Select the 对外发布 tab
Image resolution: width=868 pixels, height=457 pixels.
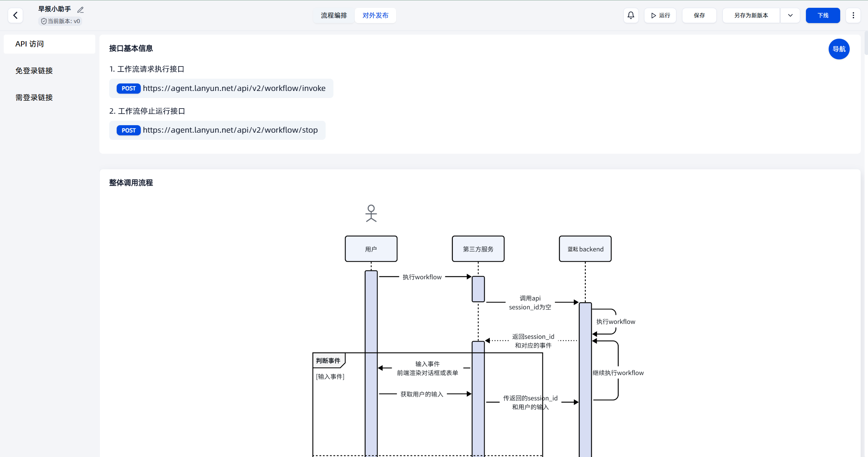point(375,15)
